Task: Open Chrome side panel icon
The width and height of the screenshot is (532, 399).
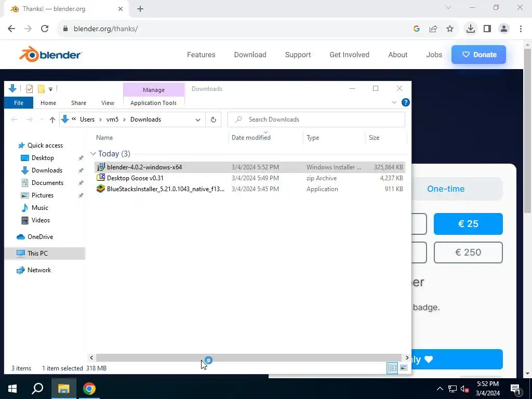Action: 487,29
